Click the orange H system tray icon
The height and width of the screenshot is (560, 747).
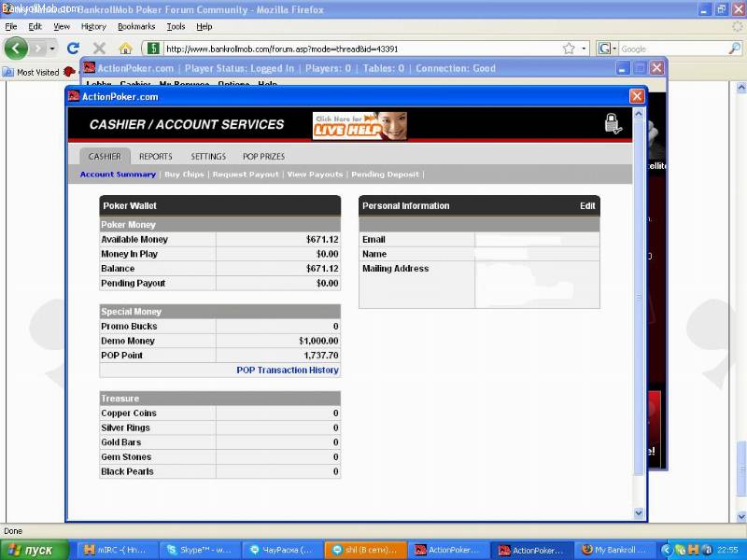click(693, 551)
